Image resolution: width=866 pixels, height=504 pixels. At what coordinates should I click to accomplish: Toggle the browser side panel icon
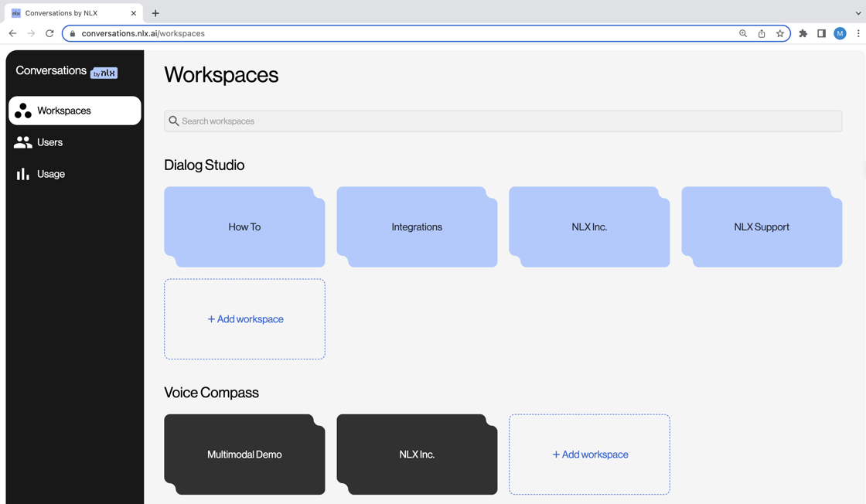click(x=821, y=33)
